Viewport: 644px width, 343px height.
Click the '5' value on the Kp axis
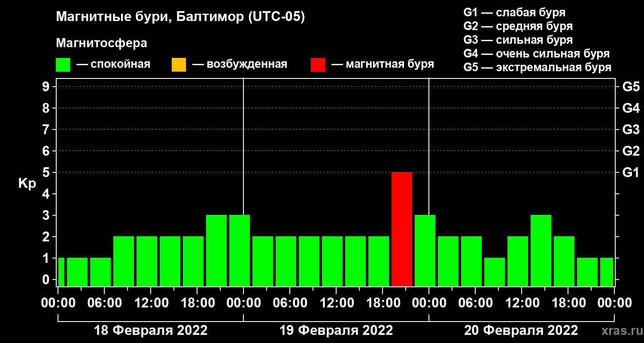[x=47, y=172]
